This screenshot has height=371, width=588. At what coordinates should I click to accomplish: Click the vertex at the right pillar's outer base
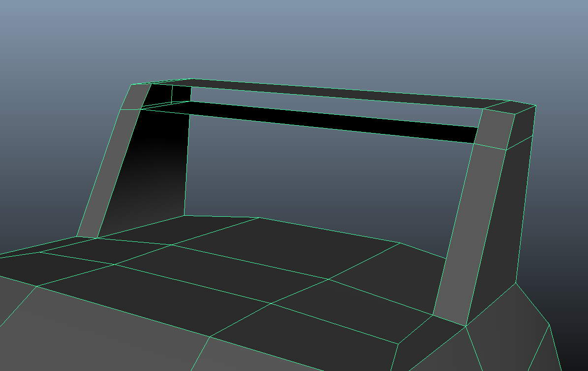coord(516,283)
